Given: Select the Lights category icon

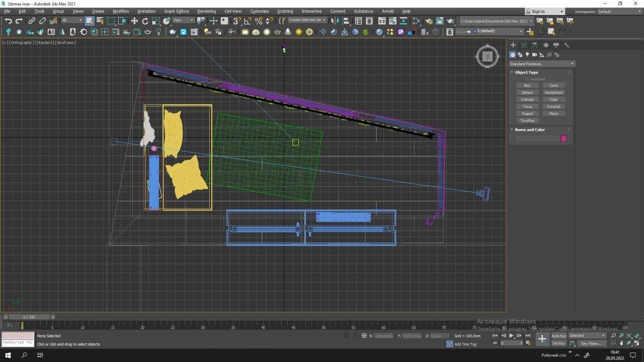Looking at the screenshot, I should (x=527, y=55).
